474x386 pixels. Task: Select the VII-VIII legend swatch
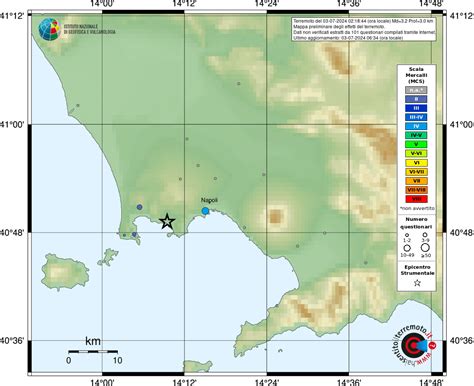tap(416, 190)
